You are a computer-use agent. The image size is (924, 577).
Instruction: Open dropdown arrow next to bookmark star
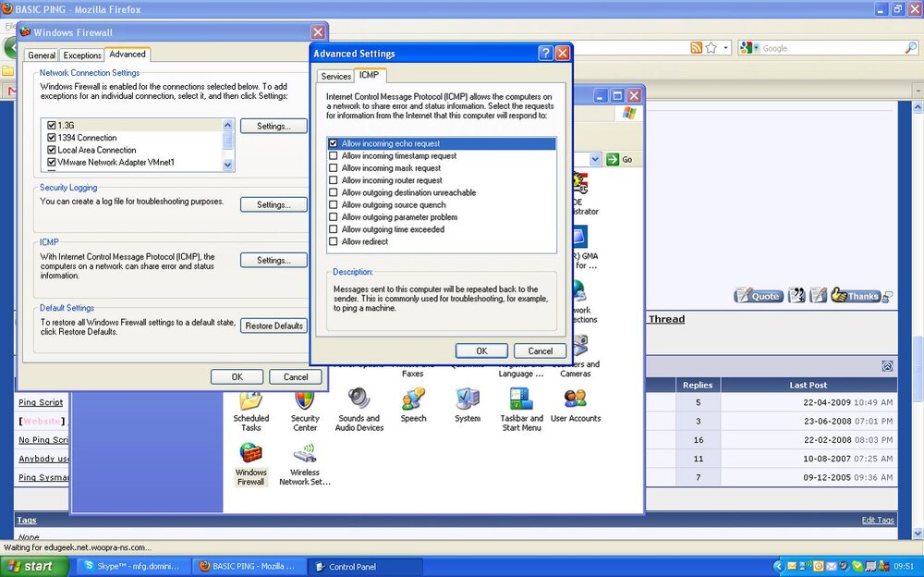pyautogui.click(x=726, y=48)
